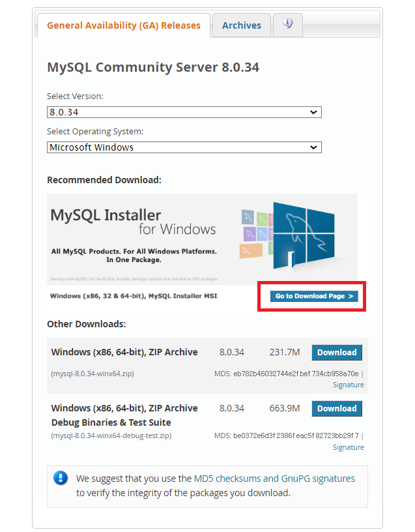Open MD5 checksums and GnuPG signatures link
This screenshot has width=415, height=532.
pos(274,479)
